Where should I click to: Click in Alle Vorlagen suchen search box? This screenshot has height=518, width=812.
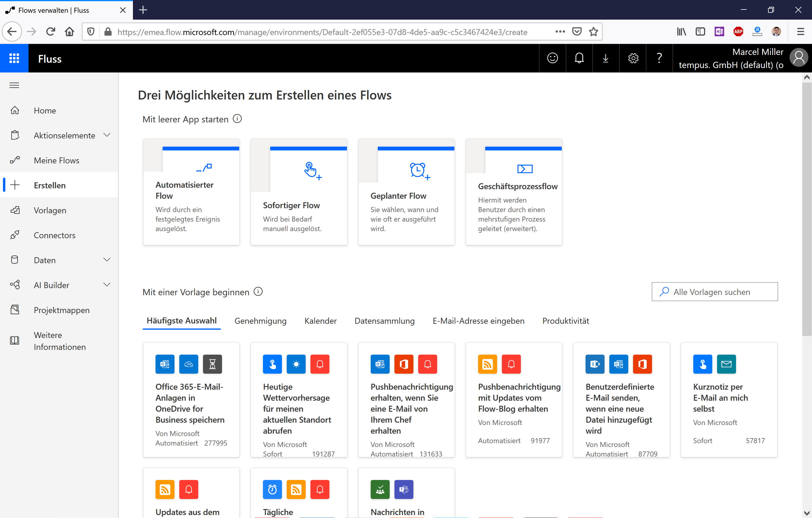[715, 292]
